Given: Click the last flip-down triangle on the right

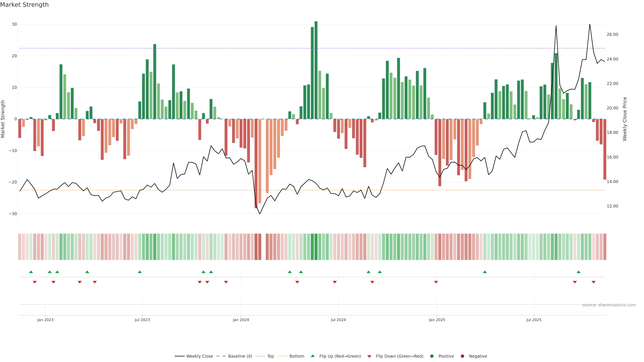Looking at the screenshot, I should (x=594, y=282).
